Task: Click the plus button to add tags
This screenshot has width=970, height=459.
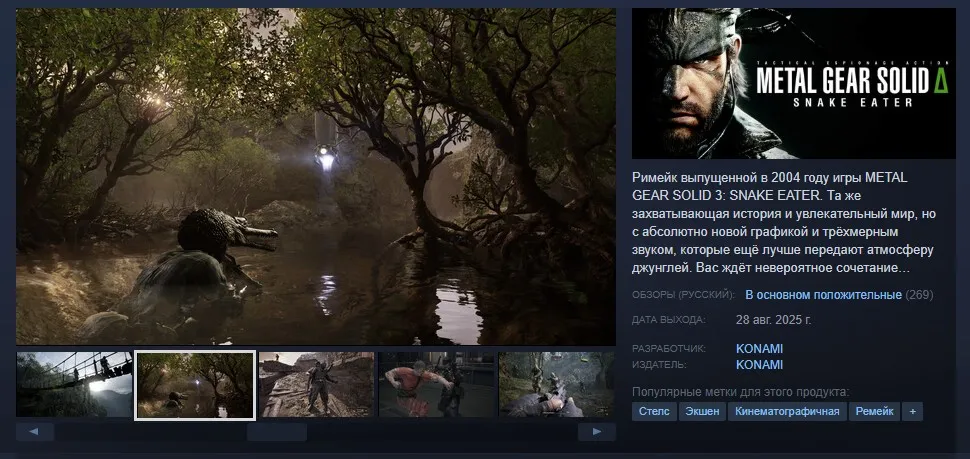Action: (912, 411)
